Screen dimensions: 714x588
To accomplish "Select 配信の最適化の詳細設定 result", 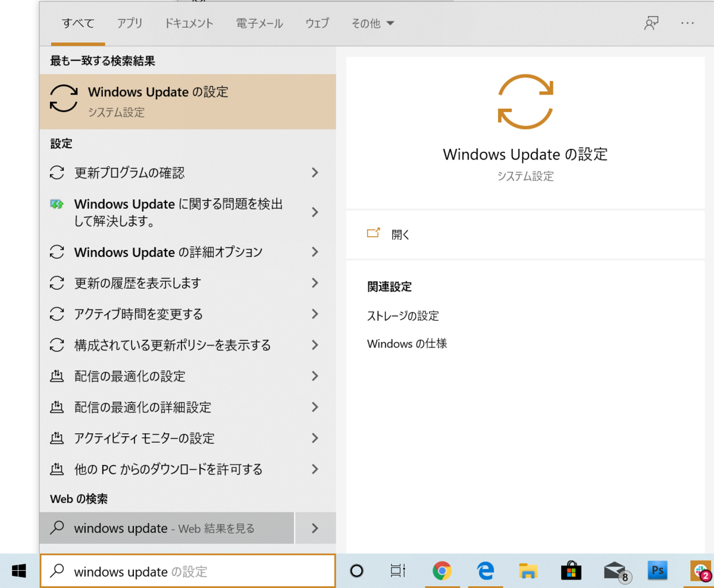I will [187, 407].
